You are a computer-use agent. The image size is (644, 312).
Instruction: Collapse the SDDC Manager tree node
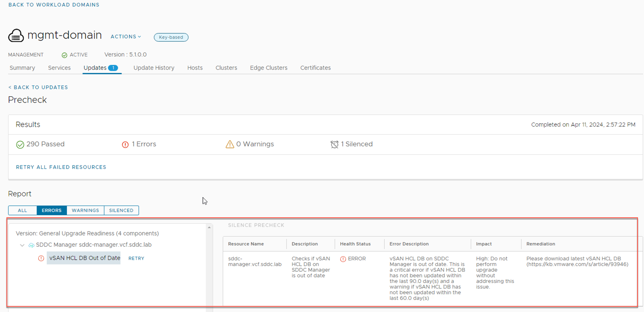[x=22, y=245]
